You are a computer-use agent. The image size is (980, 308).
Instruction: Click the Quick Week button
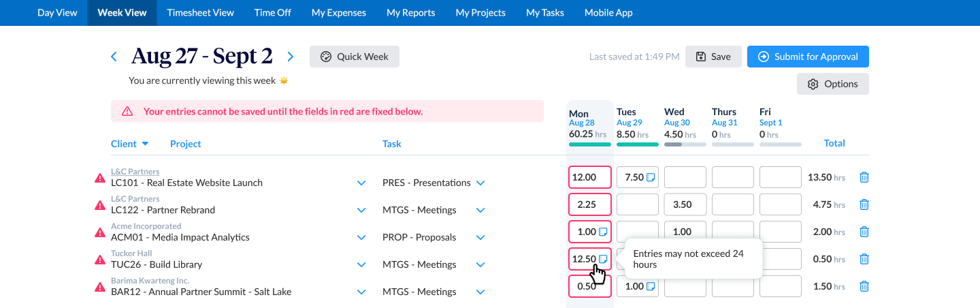pos(355,57)
